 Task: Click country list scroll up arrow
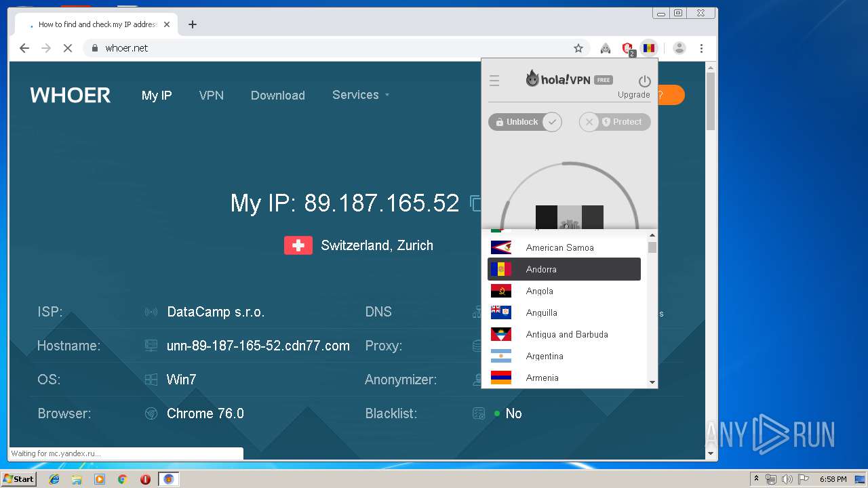point(652,235)
